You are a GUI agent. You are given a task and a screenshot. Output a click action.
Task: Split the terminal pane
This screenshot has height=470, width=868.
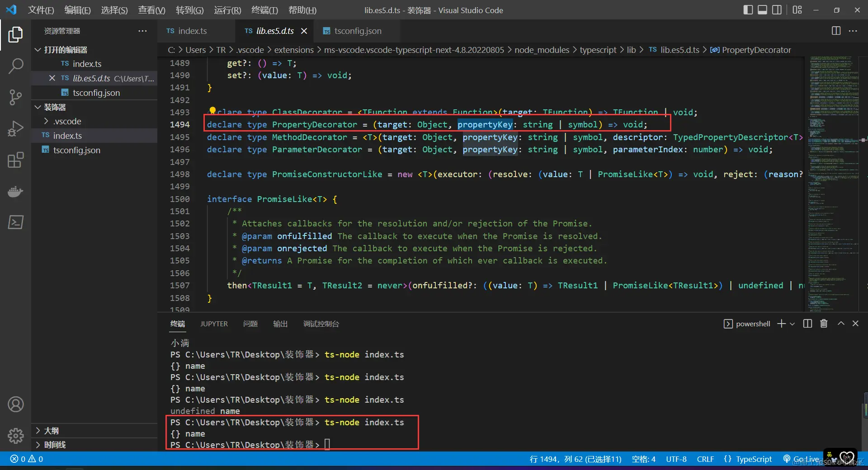(x=807, y=324)
